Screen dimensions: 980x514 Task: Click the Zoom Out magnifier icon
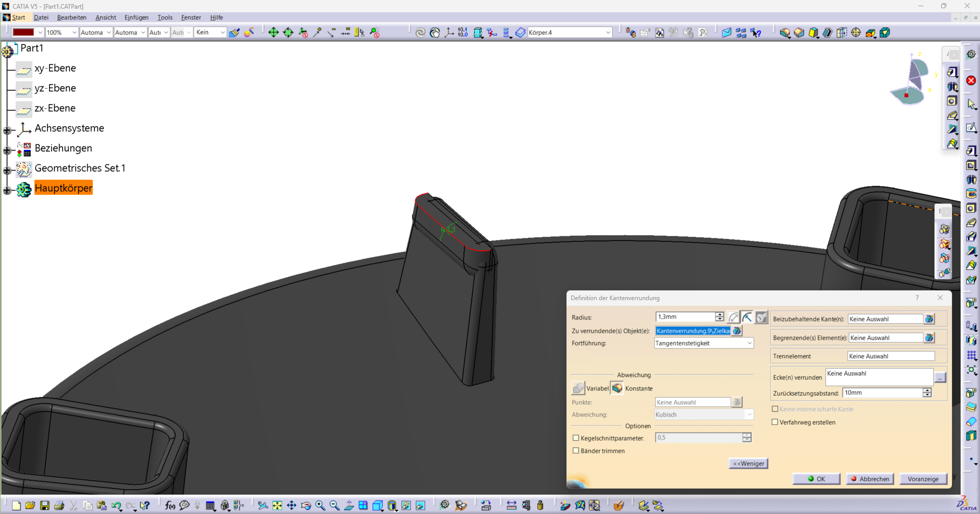point(334,505)
